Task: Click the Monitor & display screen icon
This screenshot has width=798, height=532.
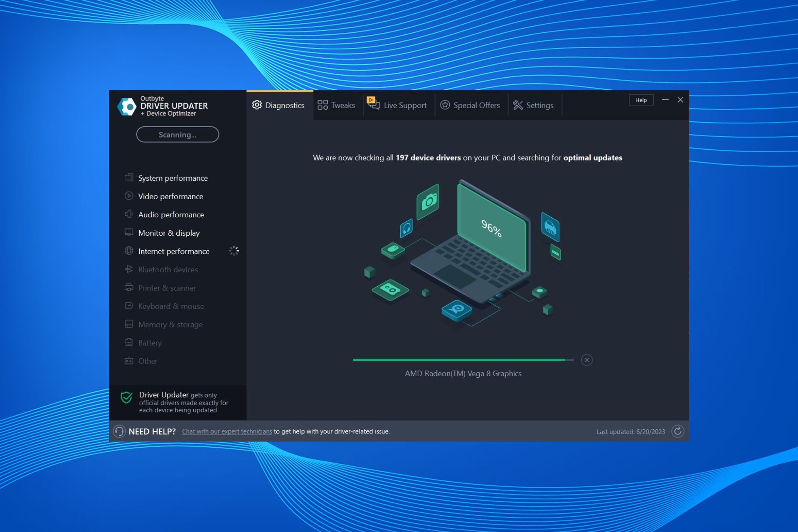Action: (x=129, y=232)
